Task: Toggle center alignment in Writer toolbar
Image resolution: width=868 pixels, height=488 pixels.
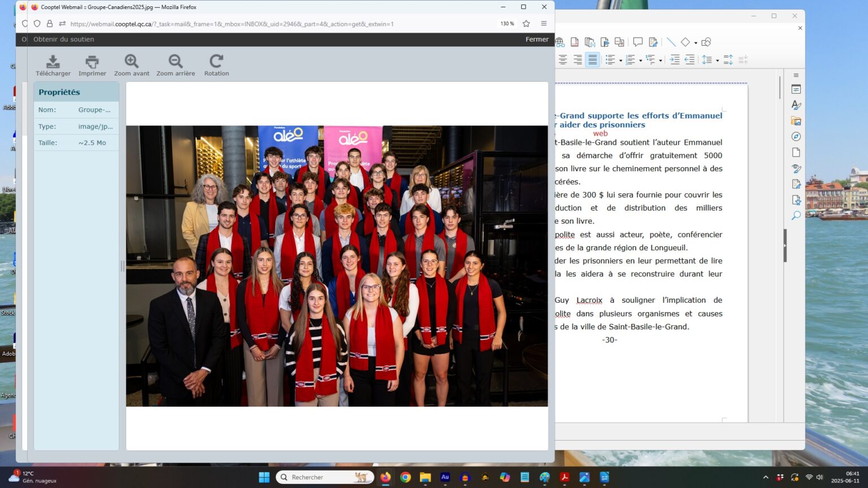Action: [563, 60]
